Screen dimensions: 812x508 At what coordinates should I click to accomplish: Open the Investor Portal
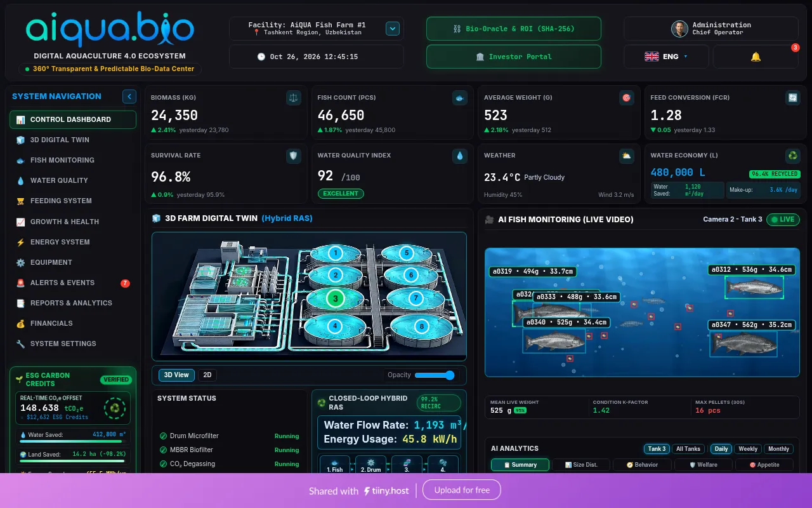point(514,57)
